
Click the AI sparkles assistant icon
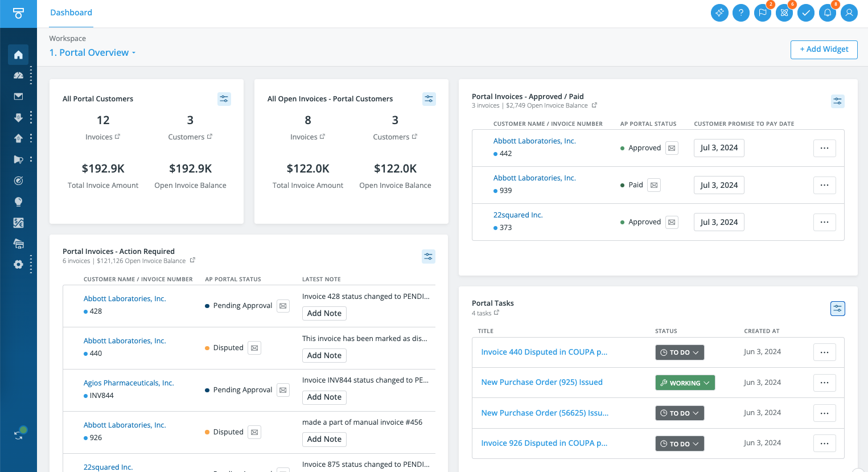pos(719,13)
